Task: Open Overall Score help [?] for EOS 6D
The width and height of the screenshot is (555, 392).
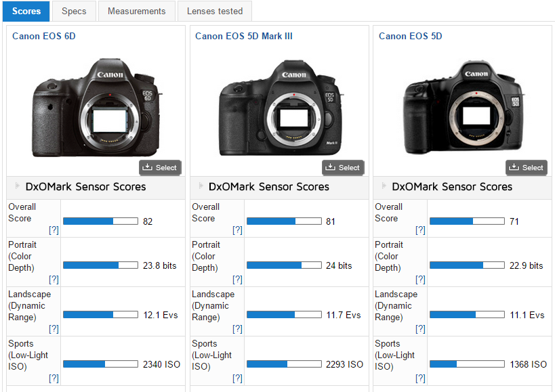Action: [x=54, y=230]
